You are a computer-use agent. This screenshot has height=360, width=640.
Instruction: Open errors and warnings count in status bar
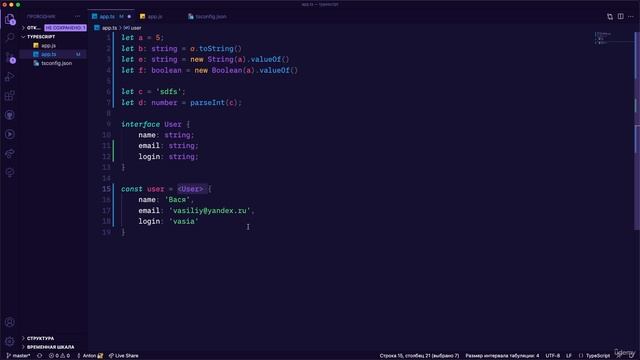[x=59, y=356]
